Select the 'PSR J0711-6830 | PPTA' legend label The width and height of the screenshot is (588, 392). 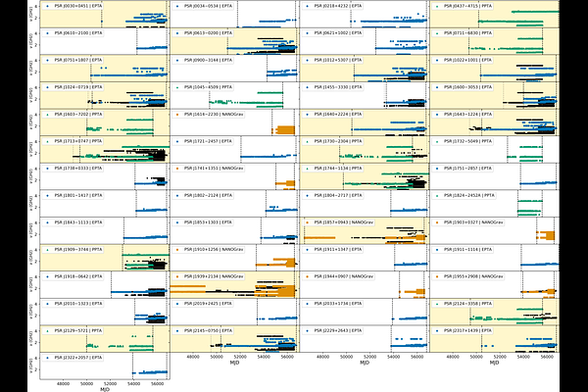tap(467, 33)
